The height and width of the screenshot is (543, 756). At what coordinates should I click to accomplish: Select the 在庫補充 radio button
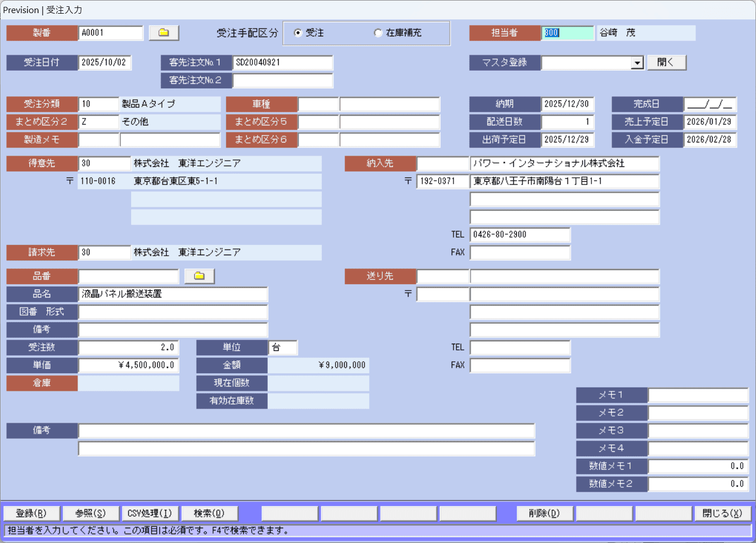coord(378,33)
